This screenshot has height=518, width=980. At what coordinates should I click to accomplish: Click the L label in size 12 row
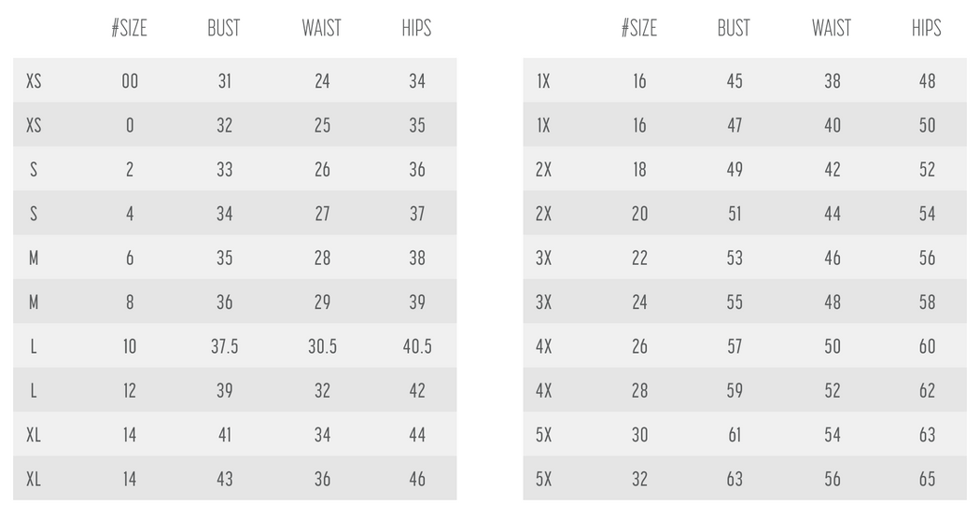pyautogui.click(x=34, y=390)
